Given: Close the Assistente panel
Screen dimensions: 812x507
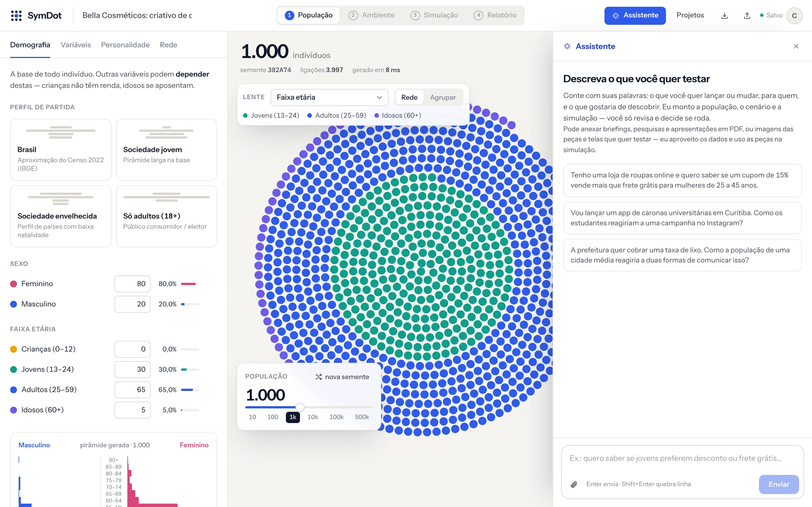Looking at the screenshot, I should (796, 46).
